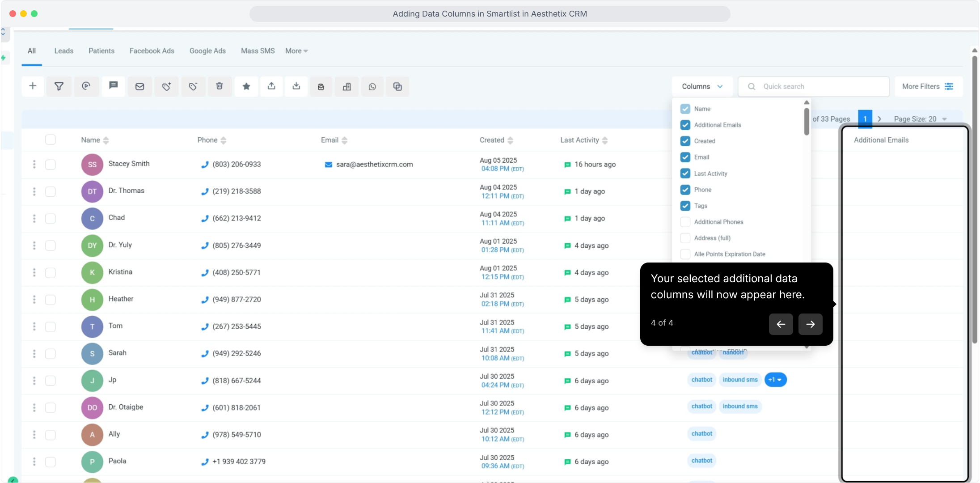Screen dimensions: 980x483
Task: Toggle the select-all header checkbox
Action: tap(51, 140)
